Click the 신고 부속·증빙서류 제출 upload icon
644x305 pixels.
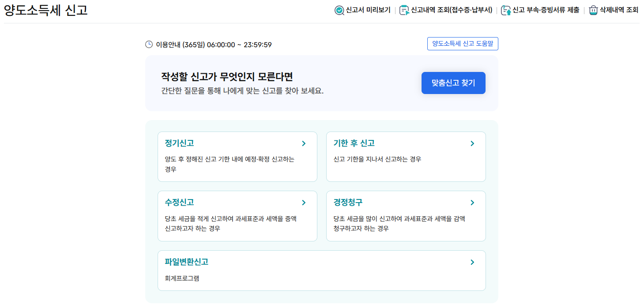coord(505,10)
